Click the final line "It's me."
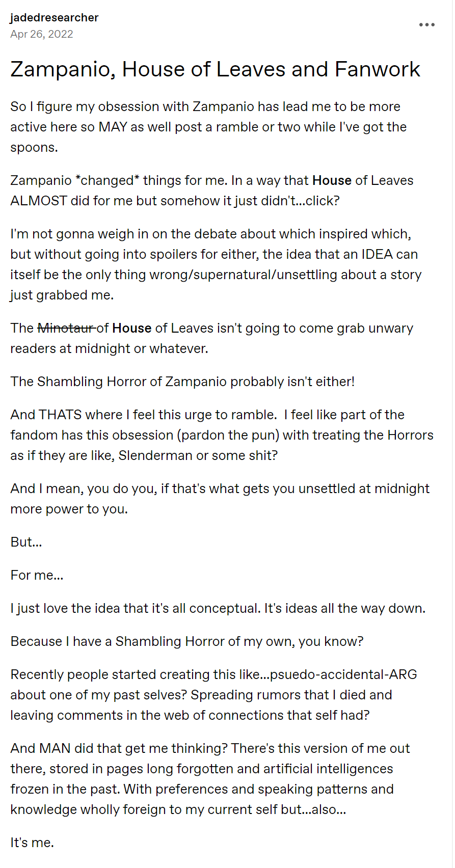Viewport: 455px width, 868px height. [32, 843]
